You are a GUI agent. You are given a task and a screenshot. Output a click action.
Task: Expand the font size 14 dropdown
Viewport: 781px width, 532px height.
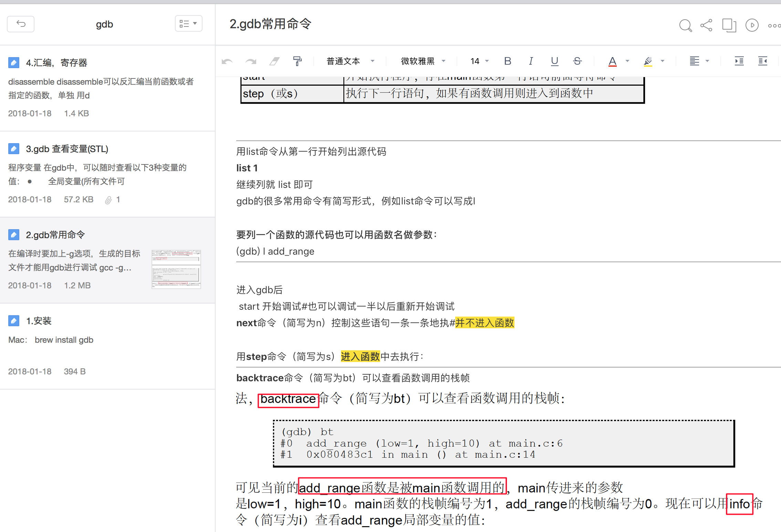coord(479,61)
